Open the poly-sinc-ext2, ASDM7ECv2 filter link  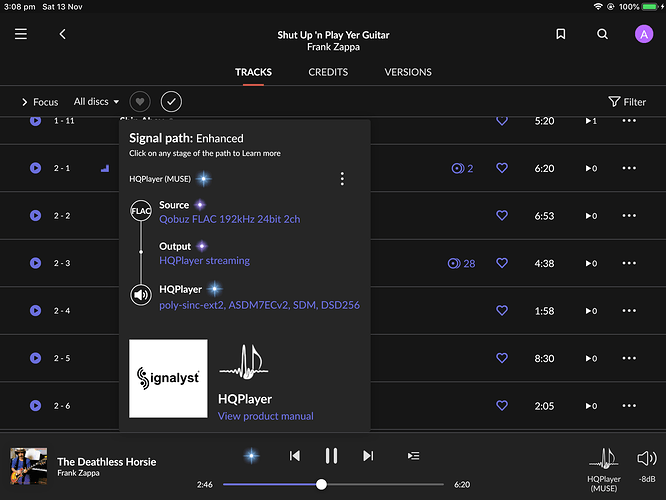pos(260,305)
